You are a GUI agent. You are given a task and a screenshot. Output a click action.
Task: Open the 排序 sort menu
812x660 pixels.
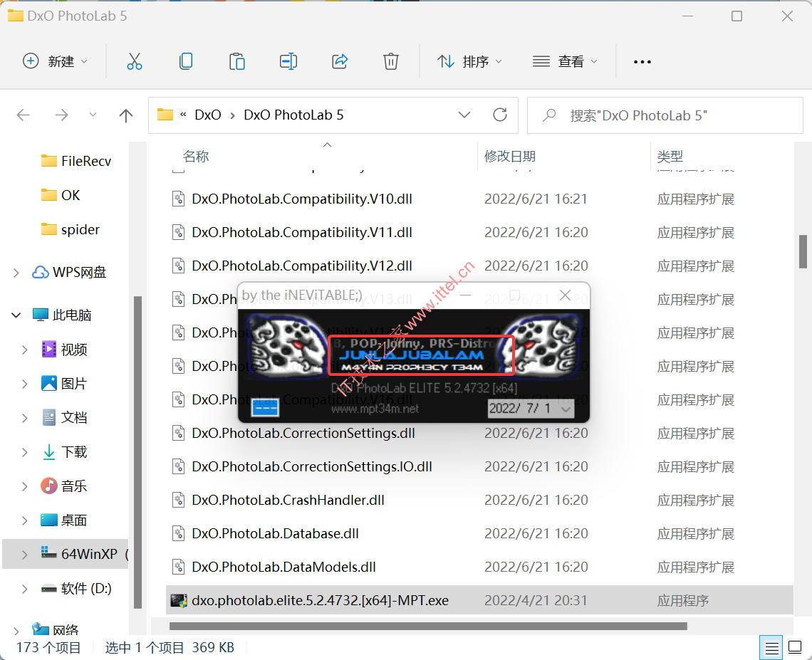[x=469, y=62]
